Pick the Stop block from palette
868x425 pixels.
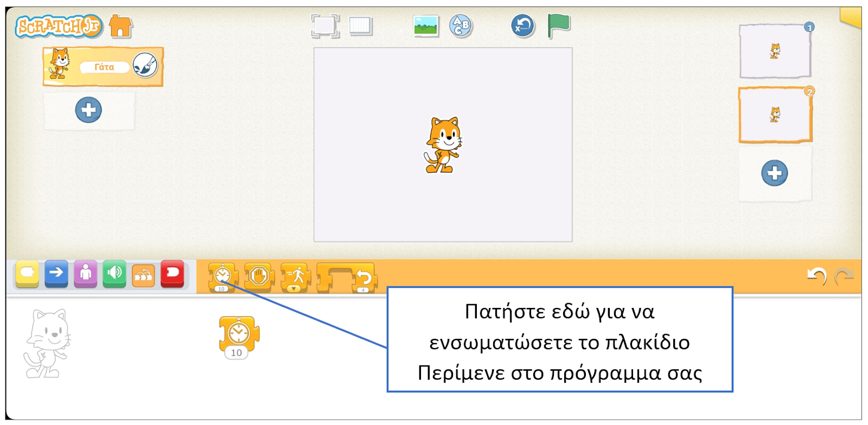(259, 276)
